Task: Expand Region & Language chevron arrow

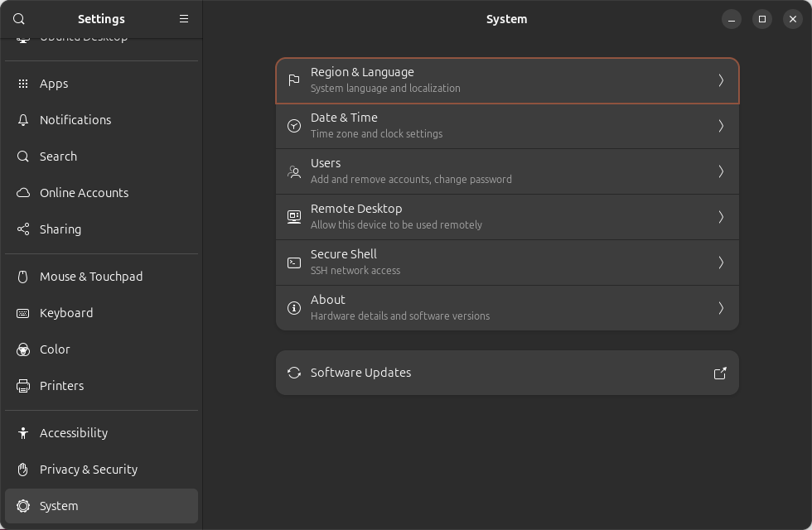Action: coord(721,80)
